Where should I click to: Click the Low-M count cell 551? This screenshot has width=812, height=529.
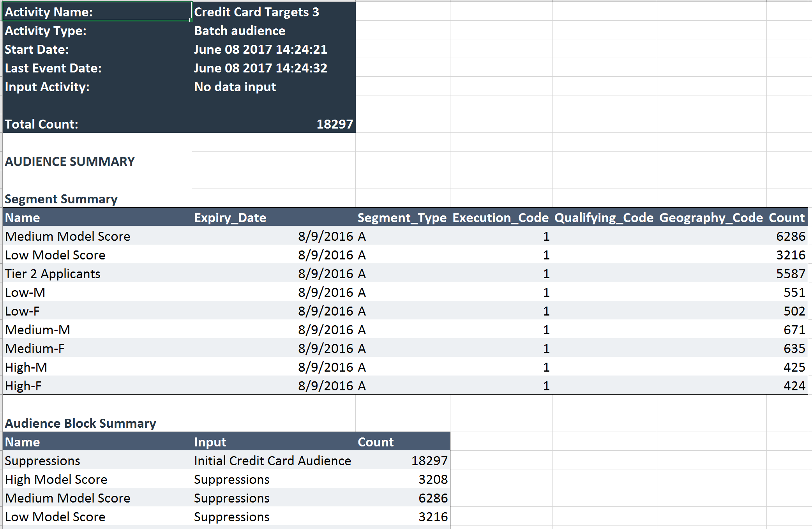click(794, 293)
